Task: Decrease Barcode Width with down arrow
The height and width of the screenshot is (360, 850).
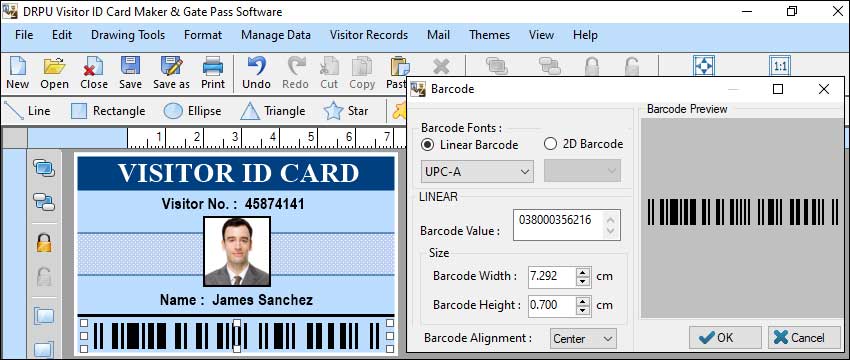Action: click(583, 281)
